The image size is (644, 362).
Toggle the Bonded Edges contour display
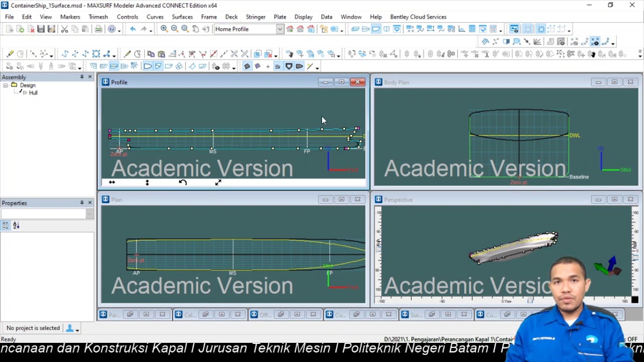point(158,66)
